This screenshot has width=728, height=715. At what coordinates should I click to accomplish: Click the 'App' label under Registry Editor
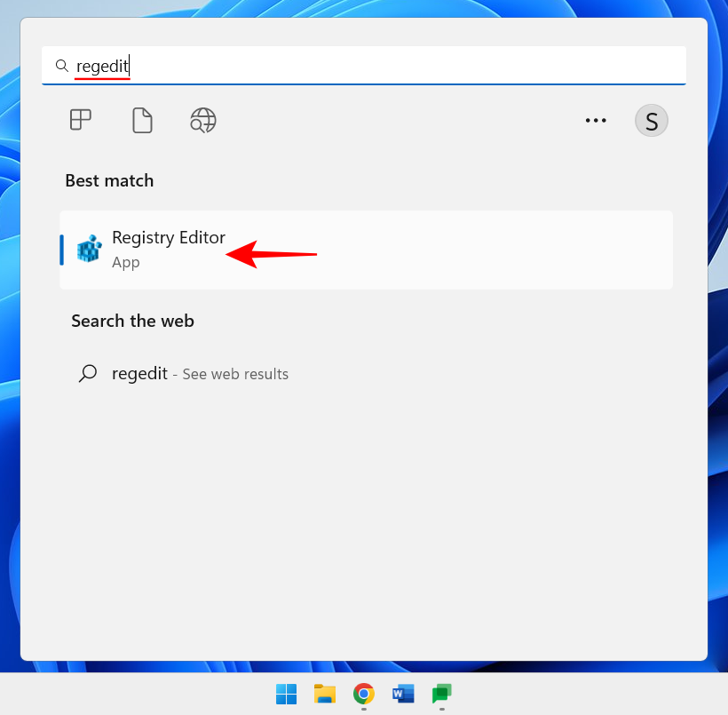pos(124,262)
